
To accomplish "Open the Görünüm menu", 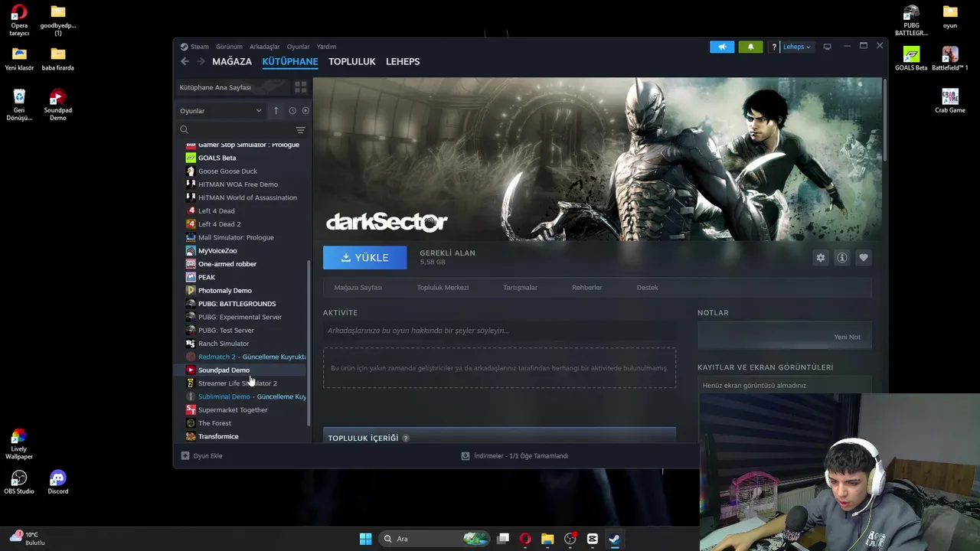I will click(x=229, y=47).
